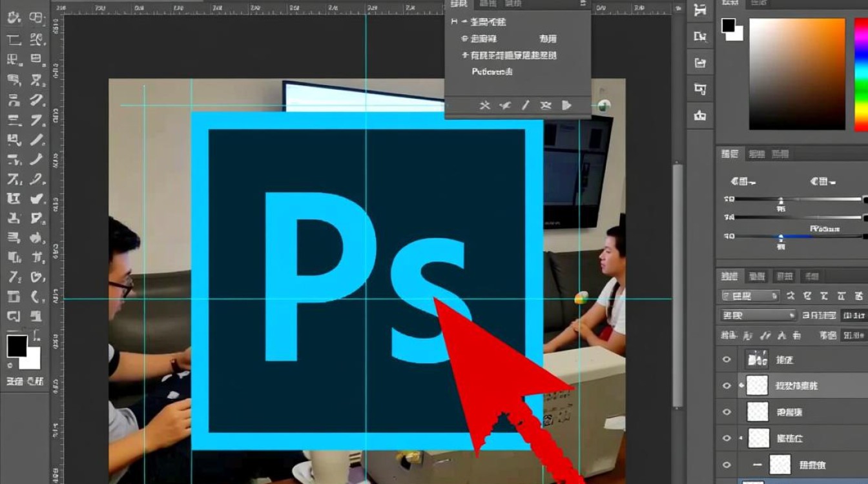This screenshot has height=484, width=868.
Task: Click the fourth row starting with P in floating panel
Action: (518, 72)
